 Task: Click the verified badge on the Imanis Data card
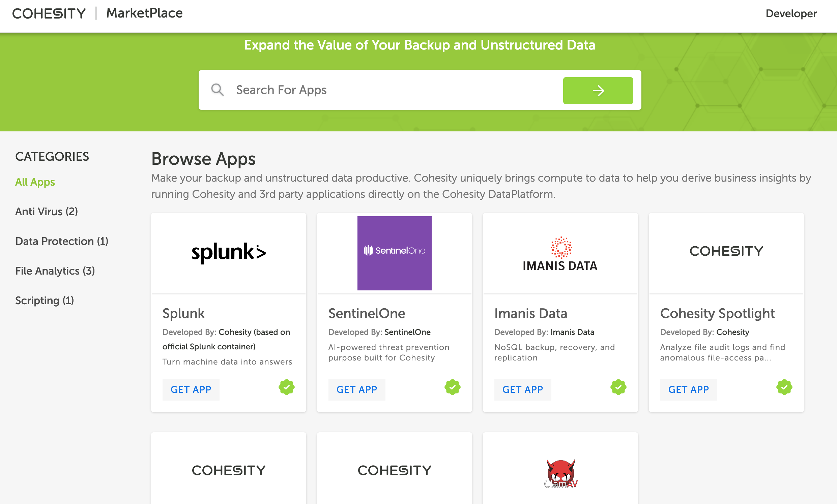click(618, 387)
